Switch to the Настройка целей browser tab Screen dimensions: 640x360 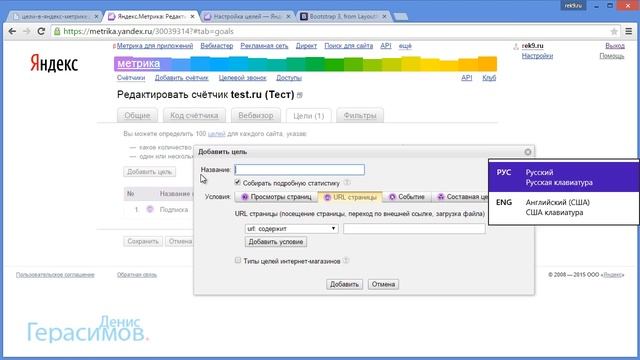click(x=247, y=17)
